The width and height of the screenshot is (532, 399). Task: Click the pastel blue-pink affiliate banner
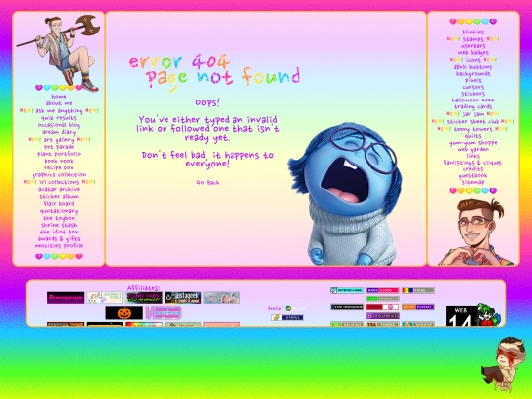(x=222, y=298)
